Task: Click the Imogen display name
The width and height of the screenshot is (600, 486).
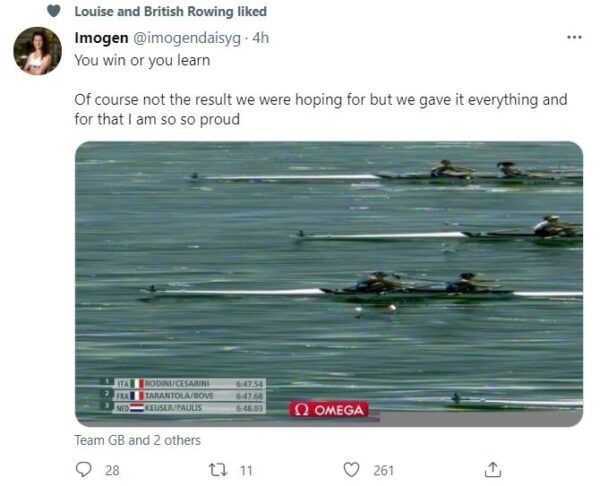Action: [101, 38]
